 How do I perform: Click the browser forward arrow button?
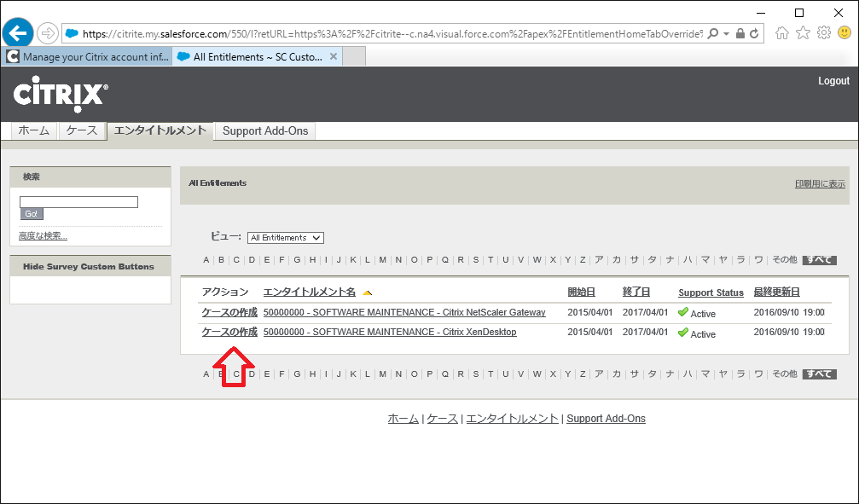click(x=48, y=33)
